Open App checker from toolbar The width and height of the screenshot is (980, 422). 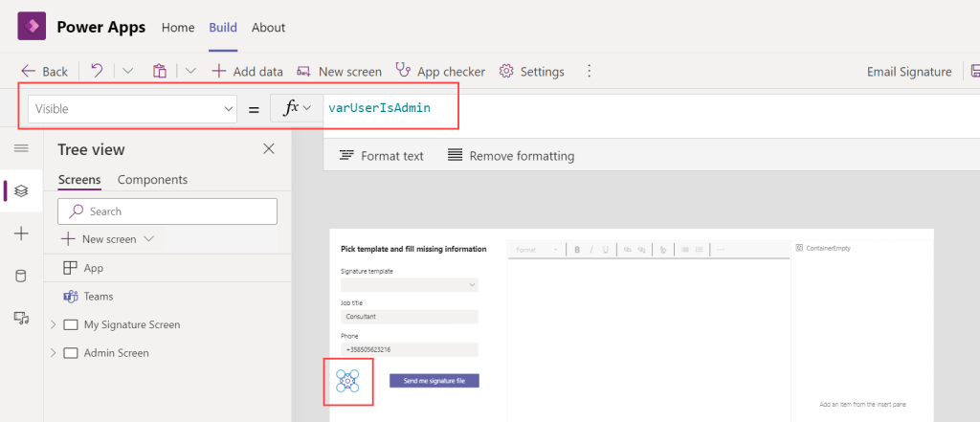[x=440, y=71]
